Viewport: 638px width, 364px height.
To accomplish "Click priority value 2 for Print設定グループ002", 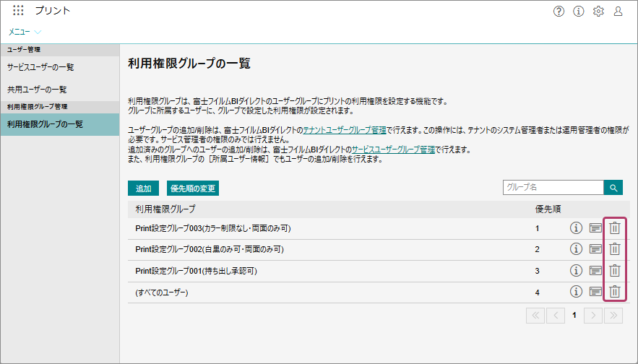I will pyautogui.click(x=537, y=249).
